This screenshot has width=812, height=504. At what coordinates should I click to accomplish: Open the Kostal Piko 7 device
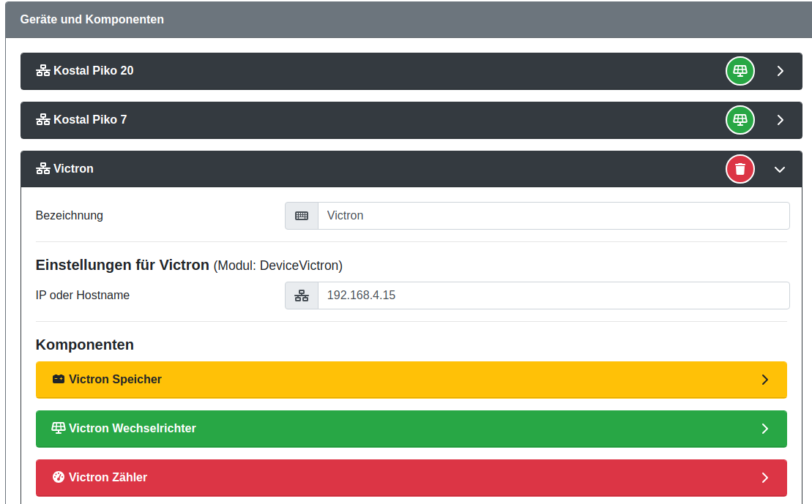pos(411,120)
